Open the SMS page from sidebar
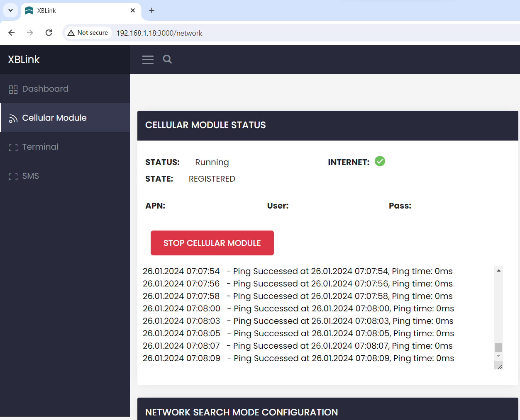This screenshot has height=420, width=520. tap(30, 176)
